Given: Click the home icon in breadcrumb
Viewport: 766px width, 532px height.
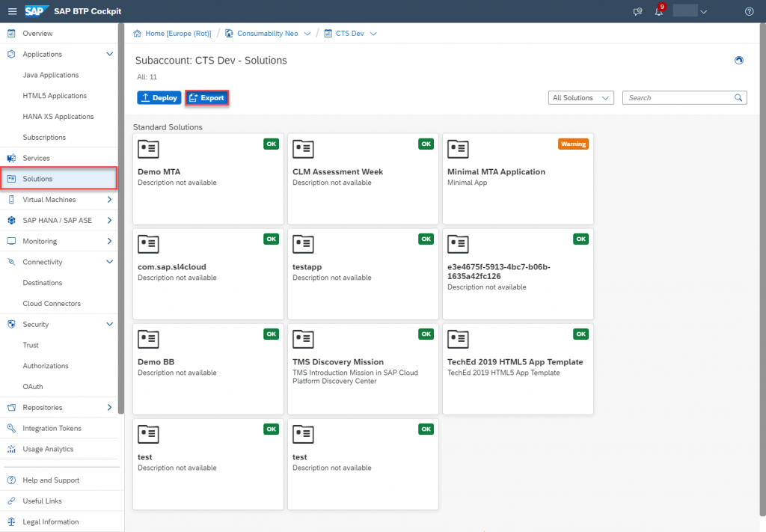Looking at the screenshot, I should point(138,33).
